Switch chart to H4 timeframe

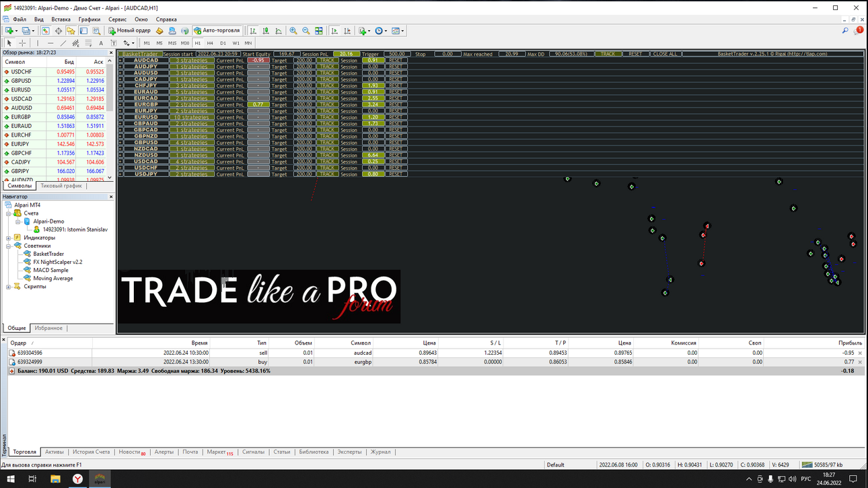tap(210, 43)
